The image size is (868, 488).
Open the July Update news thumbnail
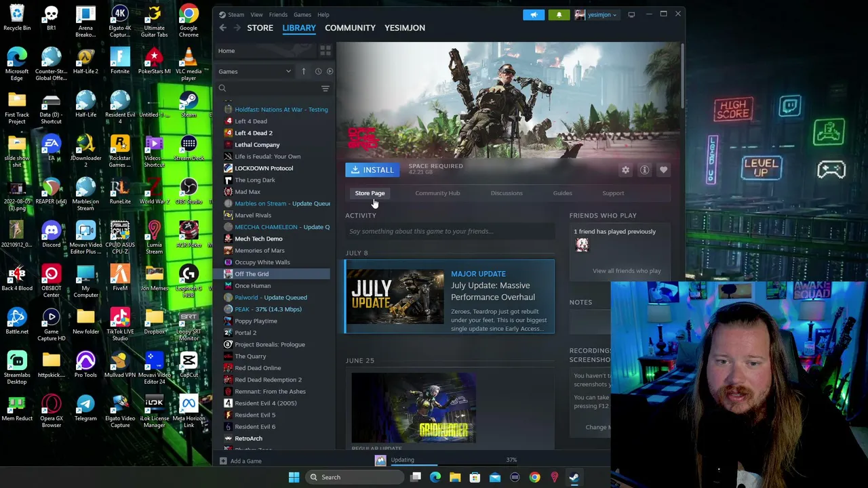pyautogui.click(x=396, y=297)
